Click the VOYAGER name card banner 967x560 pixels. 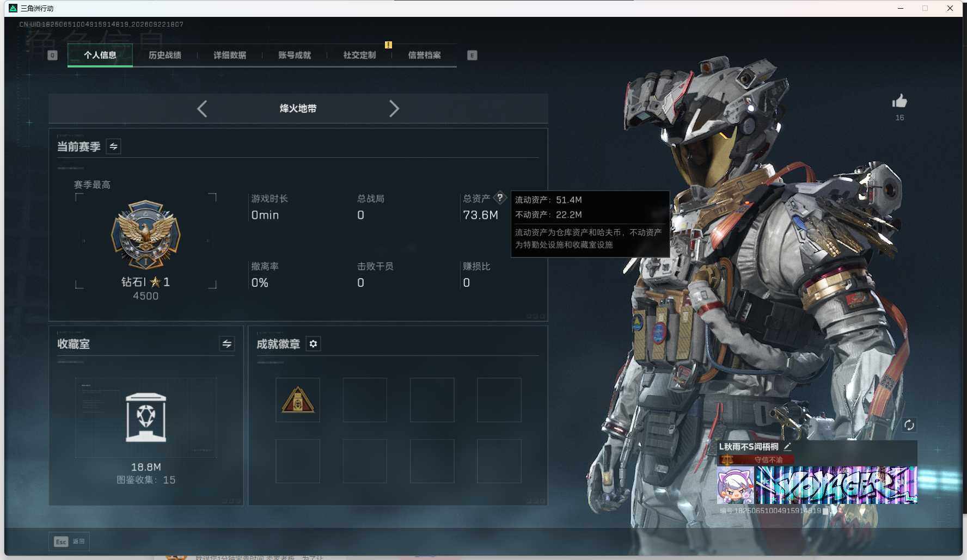click(836, 485)
